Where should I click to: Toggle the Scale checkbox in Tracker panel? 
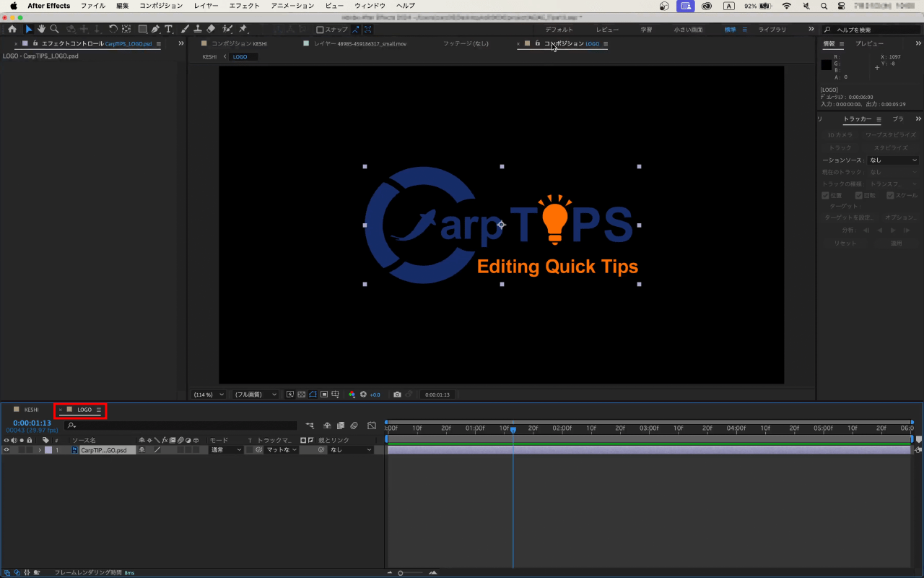pyautogui.click(x=890, y=195)
